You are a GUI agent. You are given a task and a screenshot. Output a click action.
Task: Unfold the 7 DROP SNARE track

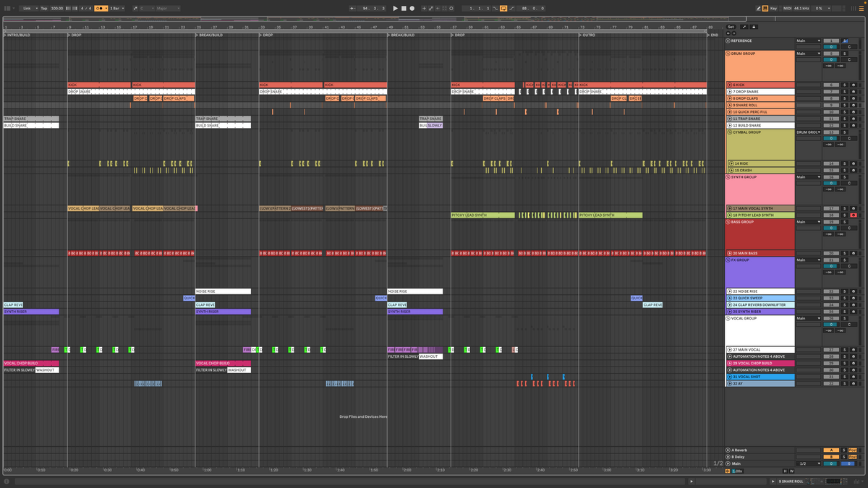(x=731, y=92)
